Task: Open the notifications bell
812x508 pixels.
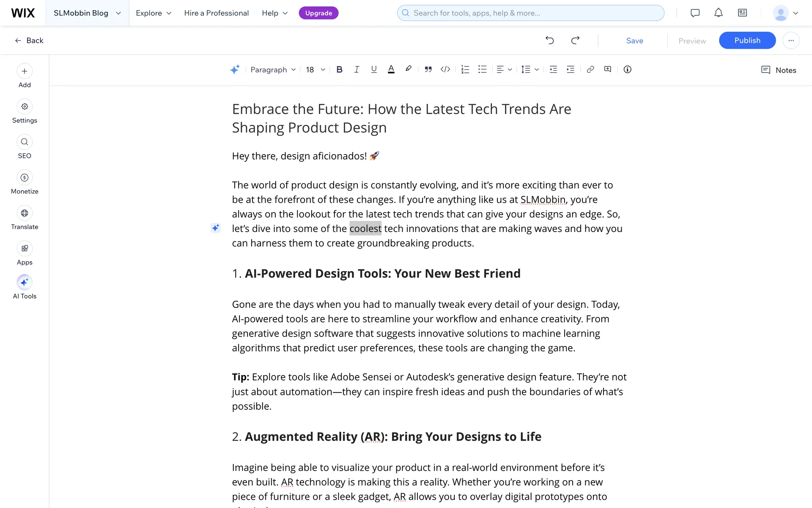Action: 719,13
